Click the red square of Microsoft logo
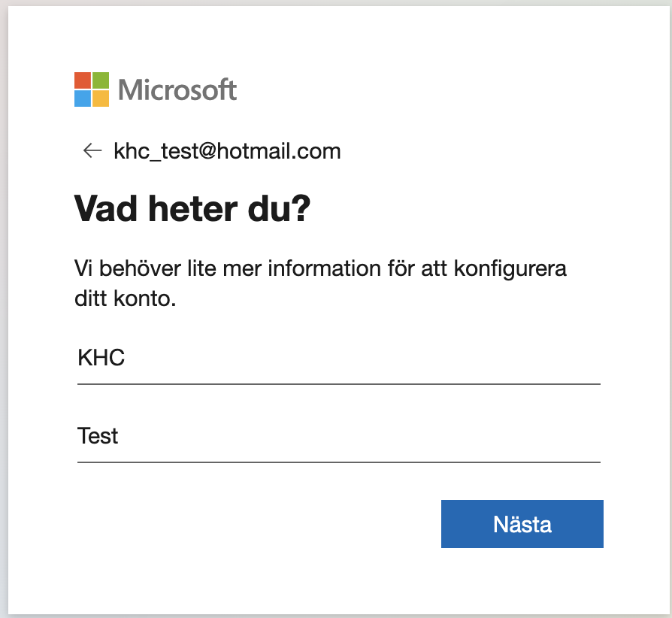Image resolution: width=672 pixels, height=618 pixels. (83, 80)
